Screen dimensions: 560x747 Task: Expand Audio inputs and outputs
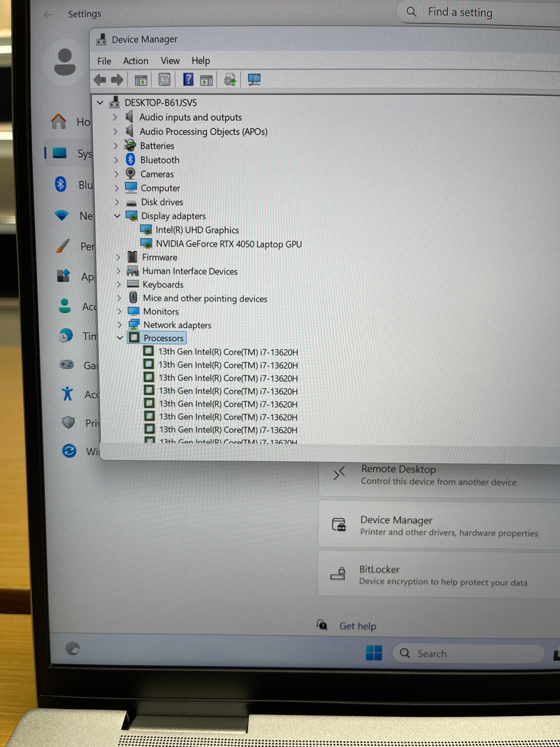[115, 117]
